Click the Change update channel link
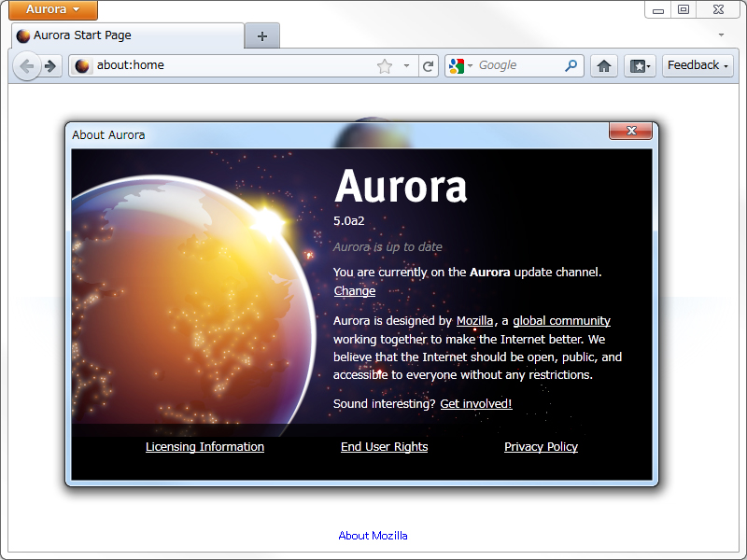The height and width of the screenshot is (560, 747). coord(354,290)
